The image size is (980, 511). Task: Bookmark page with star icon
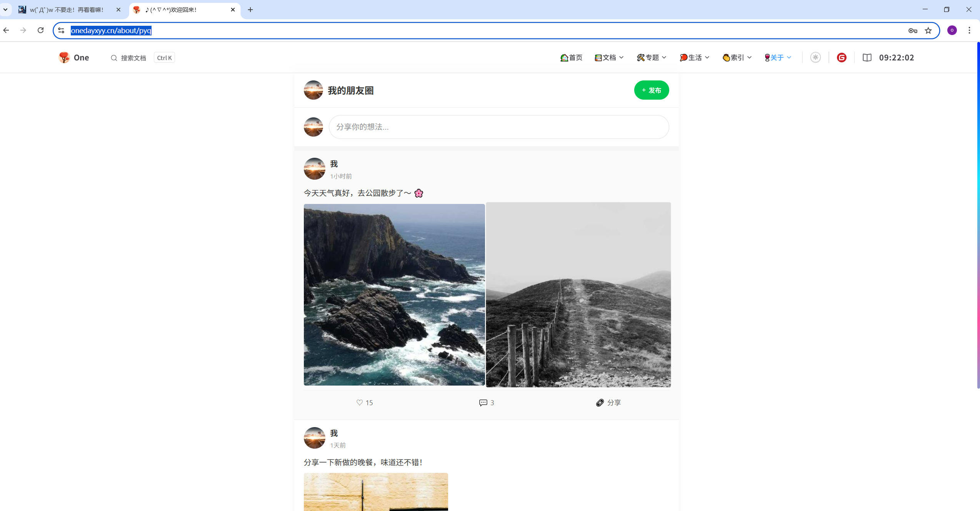928,31
